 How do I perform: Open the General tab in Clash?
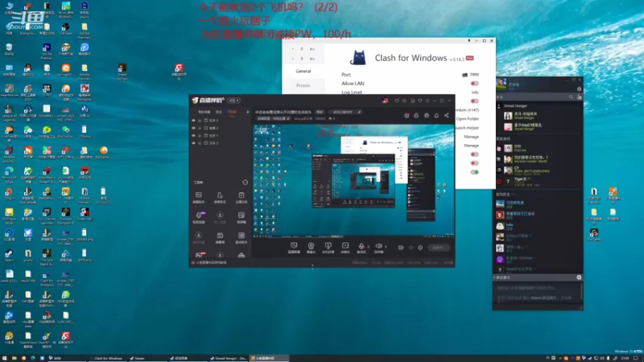click(303, 71)
